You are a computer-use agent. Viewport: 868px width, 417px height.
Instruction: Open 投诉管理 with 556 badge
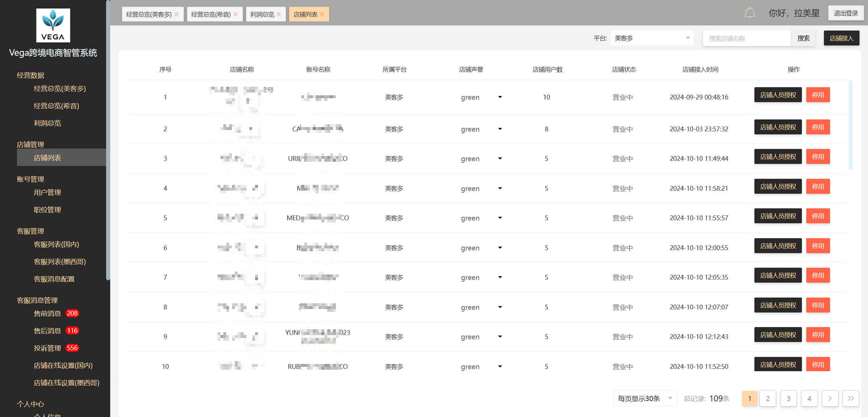[x=48, y=348]
